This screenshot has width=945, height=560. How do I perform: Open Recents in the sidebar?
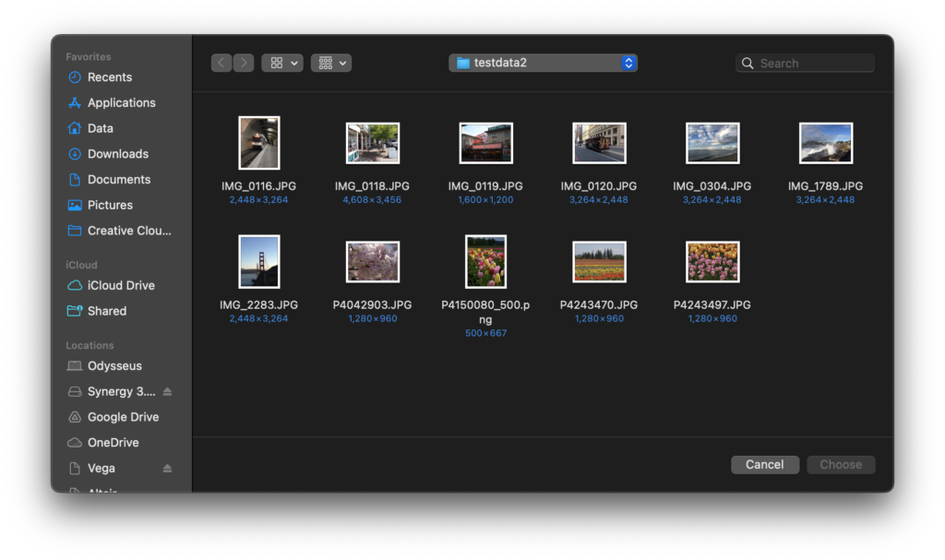[109, 77]
